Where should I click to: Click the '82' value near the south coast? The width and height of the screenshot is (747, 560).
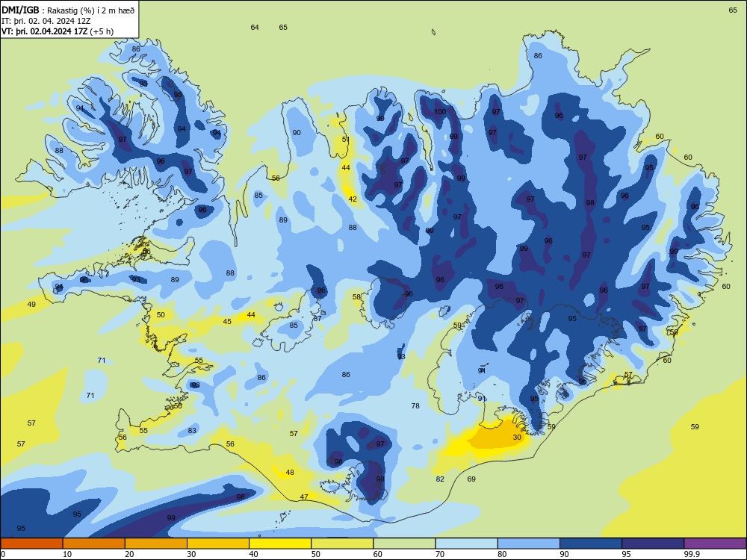(x=440, y=479)
